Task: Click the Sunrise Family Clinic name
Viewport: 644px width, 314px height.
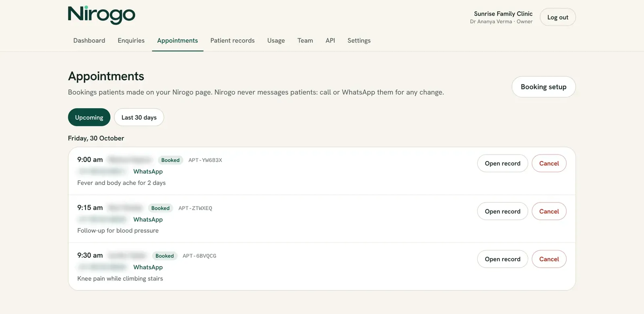Action: [x=503, y=14]
